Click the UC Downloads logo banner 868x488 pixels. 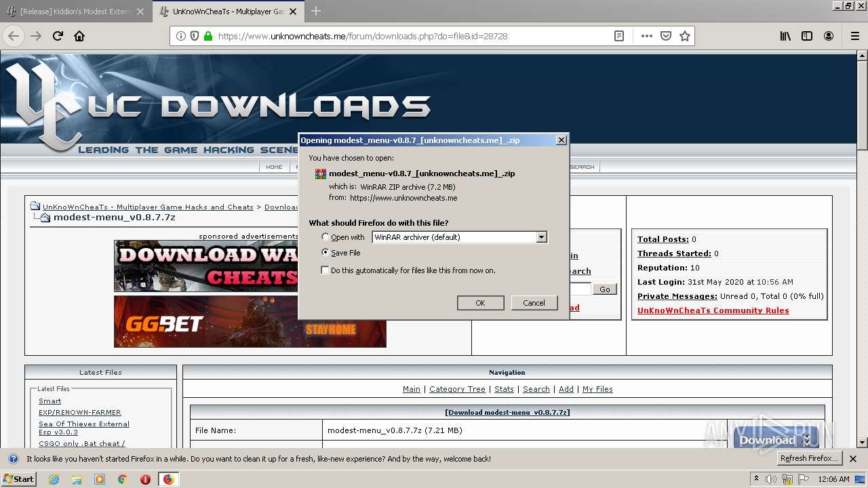click(217, 105)
